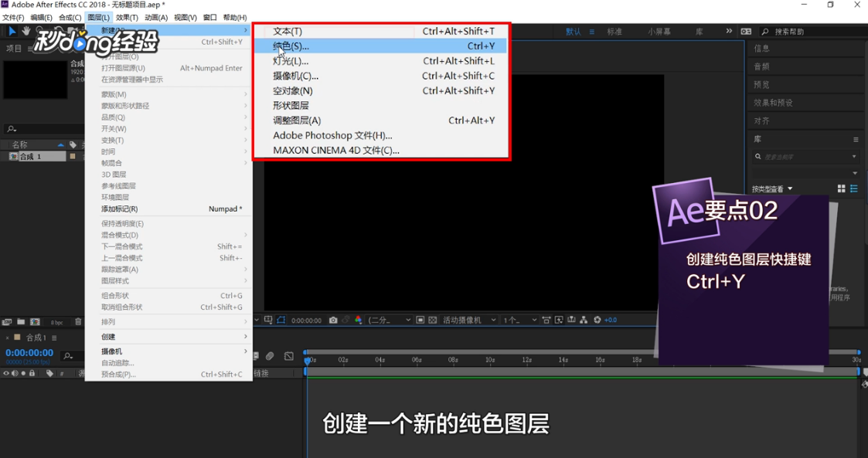Click the sync settings icon near search help
The height and width of the screenshot is (458, 868).
(746, 32)
